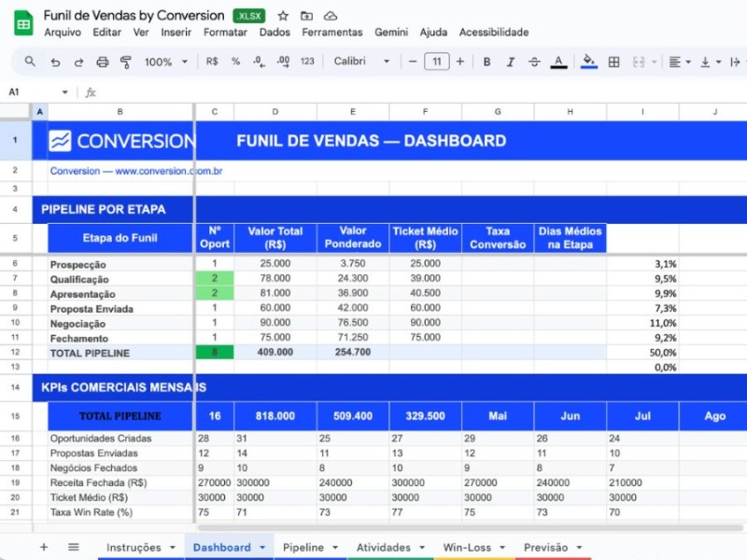Click the search magnifier icon in toolbar
The width and height of the screenshot is (747, 560).
(30, 62)
